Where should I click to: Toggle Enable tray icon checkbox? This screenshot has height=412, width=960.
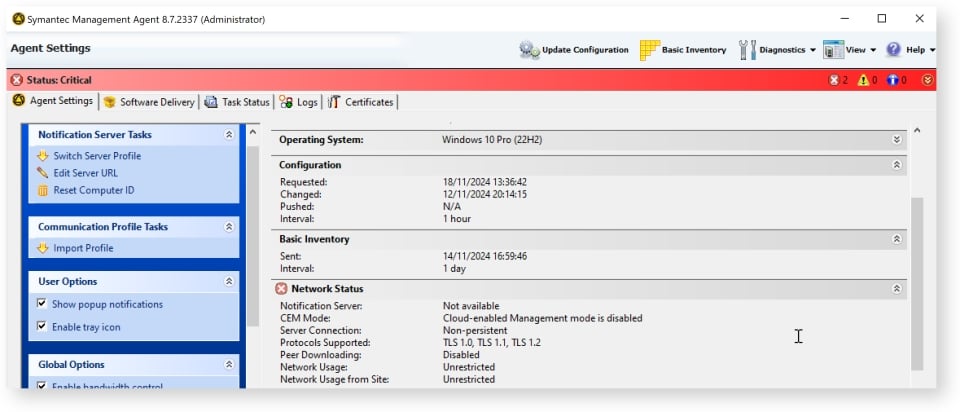point(42,326)
